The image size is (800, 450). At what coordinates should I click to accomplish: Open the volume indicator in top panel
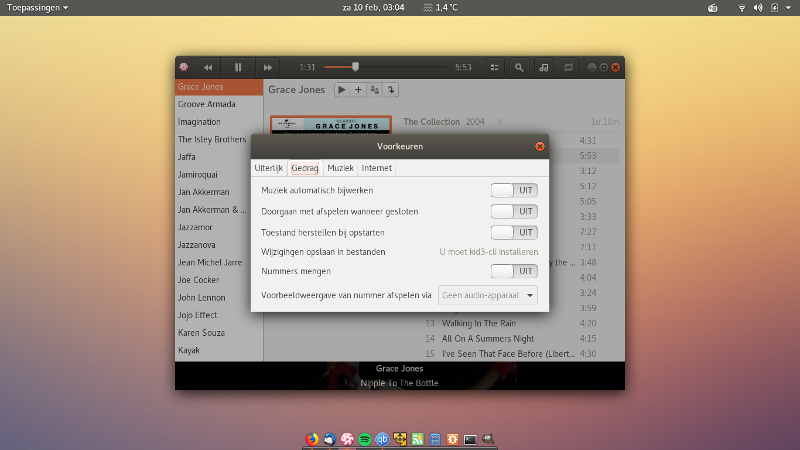pos(758,8)
